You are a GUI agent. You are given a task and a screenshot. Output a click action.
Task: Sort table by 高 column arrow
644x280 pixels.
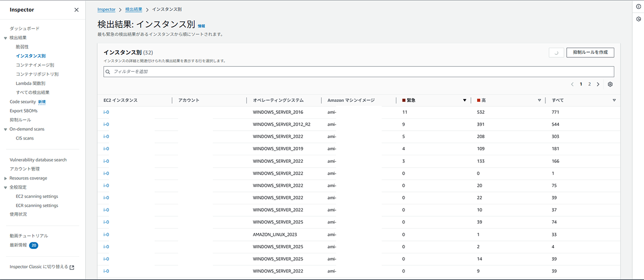(x=539, y=100)
